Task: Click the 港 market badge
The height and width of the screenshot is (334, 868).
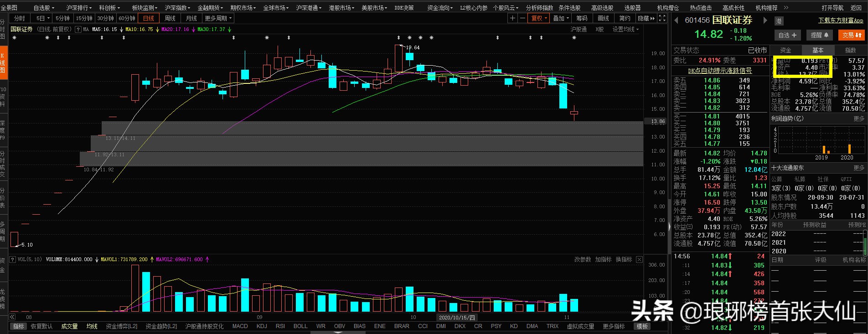Action: (779, 21)
